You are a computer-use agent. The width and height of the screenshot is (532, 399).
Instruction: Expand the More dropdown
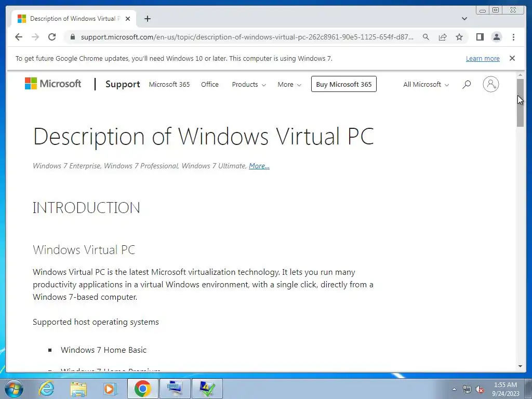pos(289,84)
